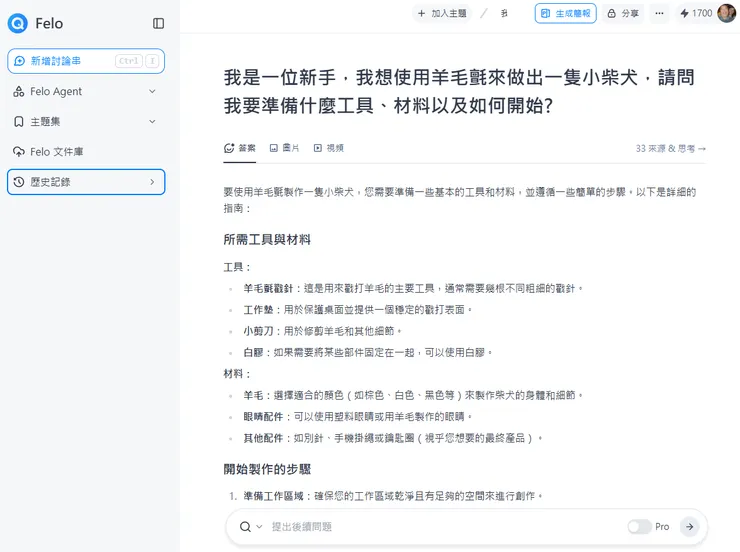Click the 羊毛氈戳針 bullet text
Viewport: 740px width, 552px height.
coord(413,289)
